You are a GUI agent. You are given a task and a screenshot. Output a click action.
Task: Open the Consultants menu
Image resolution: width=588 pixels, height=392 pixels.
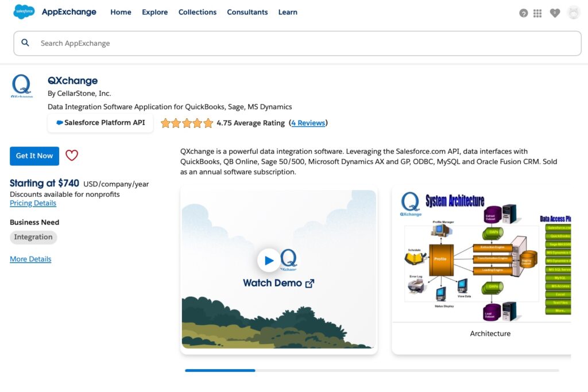pos(247,12)
